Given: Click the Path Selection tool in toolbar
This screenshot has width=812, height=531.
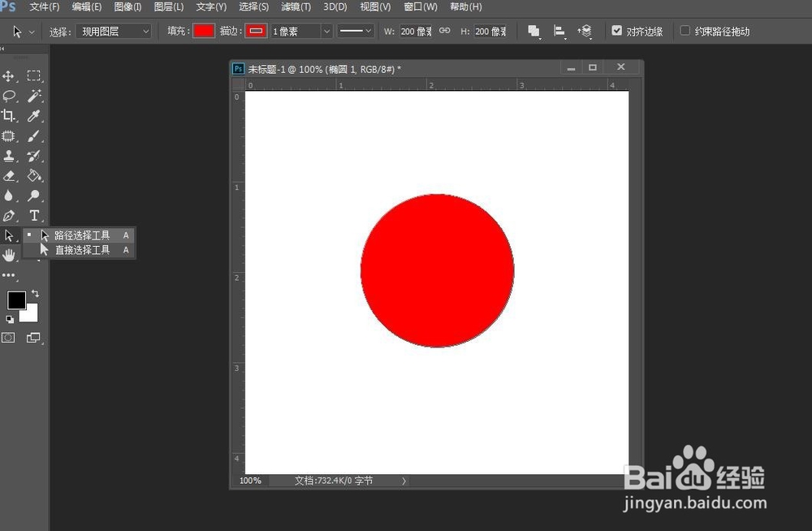Looking at the screenshot, I should pyautogui.click(x=8, y=235).
